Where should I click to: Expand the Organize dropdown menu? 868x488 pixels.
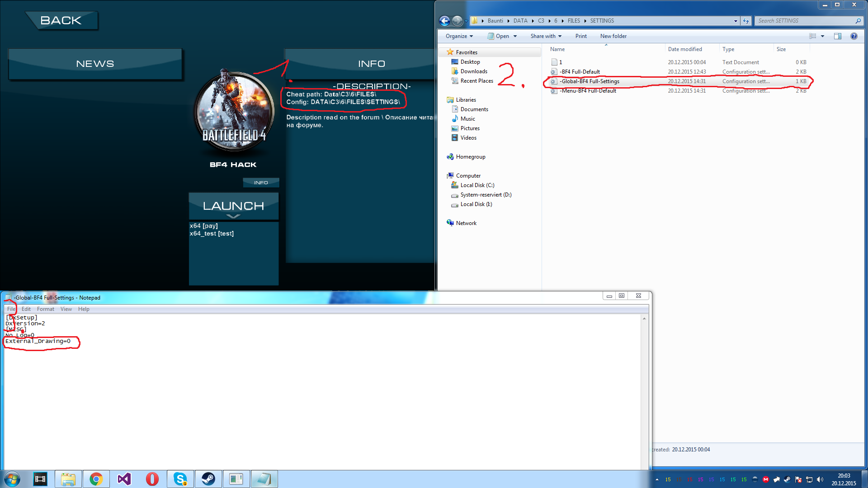(x=459, y=36)
